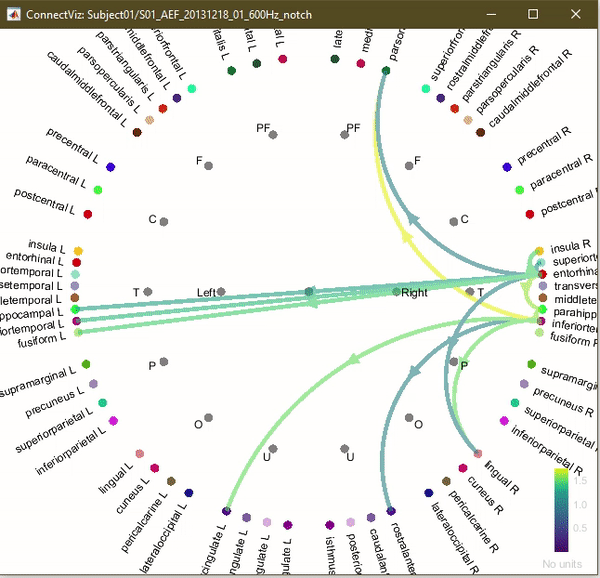
Task: Click the connectivity colorbar legend
Action: pyautogui.click(x=562, y=510)
